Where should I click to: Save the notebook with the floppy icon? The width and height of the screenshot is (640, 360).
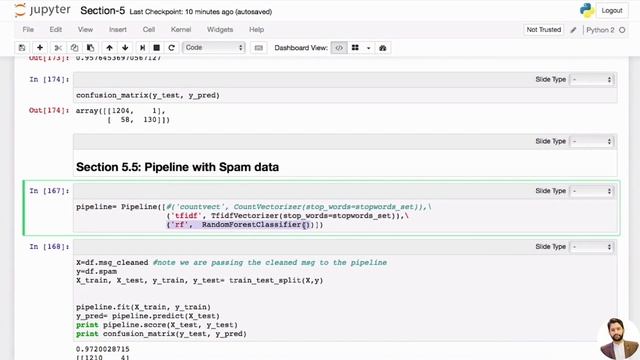tap(22, 48)
